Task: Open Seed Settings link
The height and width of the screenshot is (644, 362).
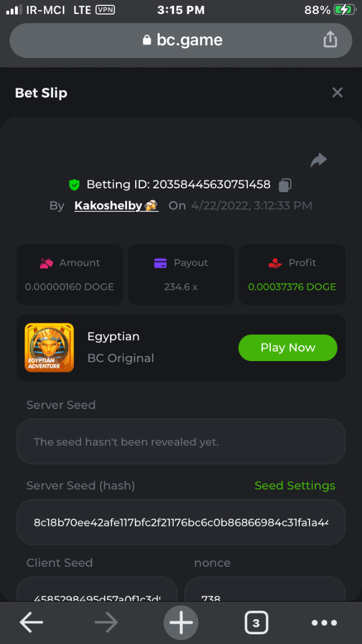Action: click(x=294, y=486)
